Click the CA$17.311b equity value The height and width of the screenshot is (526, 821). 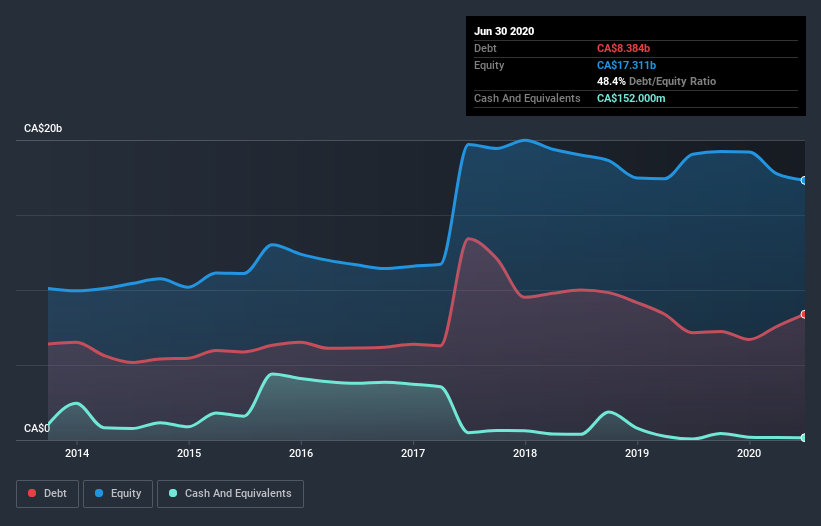point(626,65)
